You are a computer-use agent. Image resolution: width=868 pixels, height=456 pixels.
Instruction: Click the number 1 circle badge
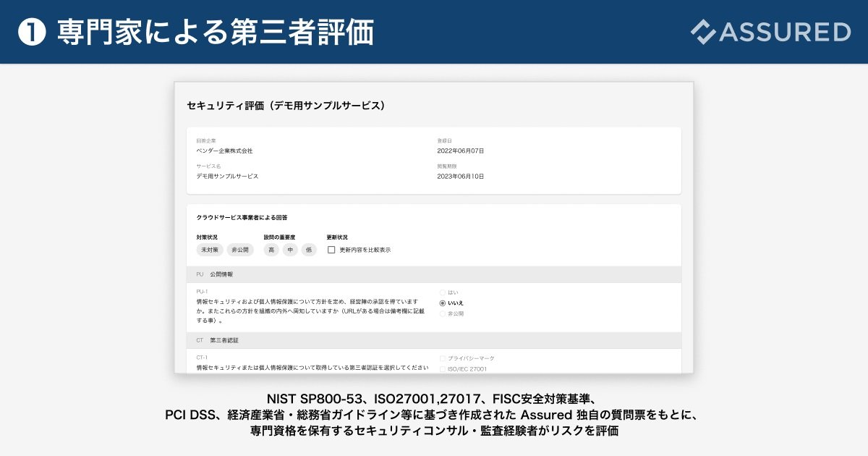pos(32,33)
